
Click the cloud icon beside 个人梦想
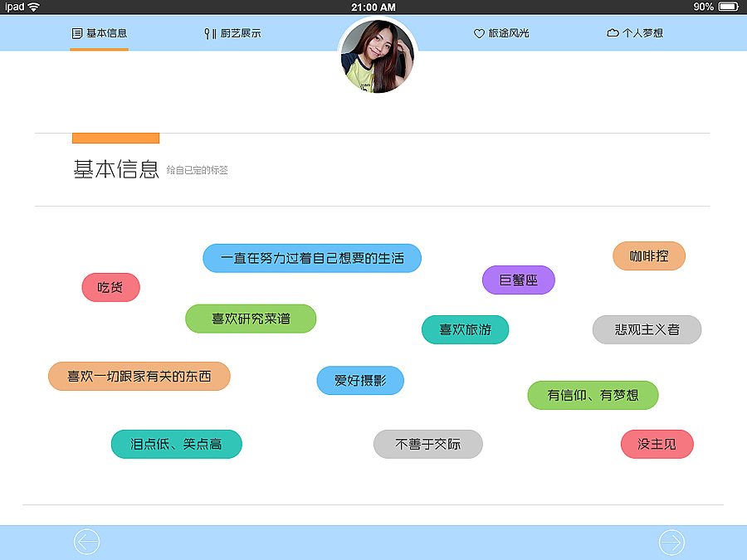tap(613, 33)
